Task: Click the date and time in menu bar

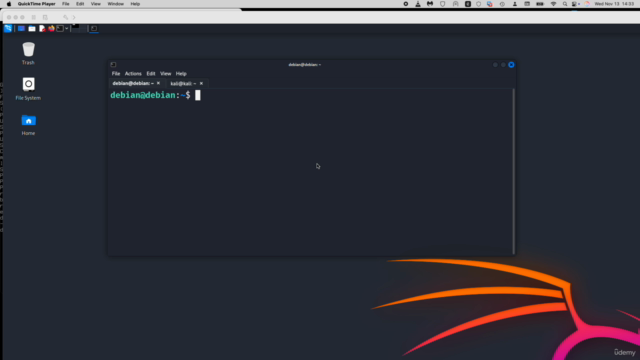Action: [x=614, y=4]
